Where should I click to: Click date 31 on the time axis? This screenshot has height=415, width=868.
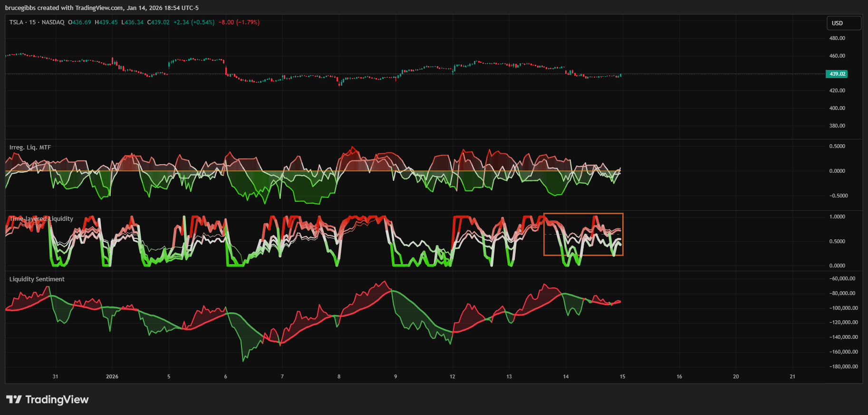[x=55, y=376]
